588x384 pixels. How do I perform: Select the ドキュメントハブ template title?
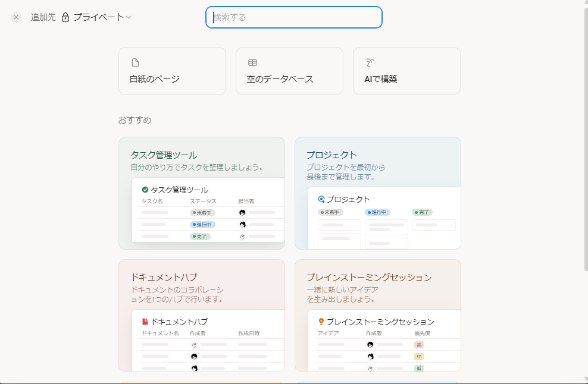tap(164, 277)
